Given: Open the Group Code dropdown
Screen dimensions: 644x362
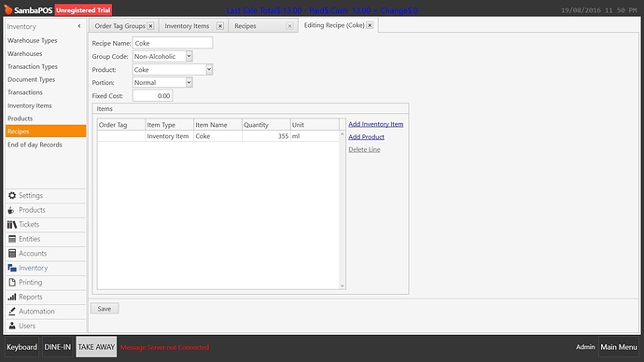Looking at the screenshot, I should 189,56.
